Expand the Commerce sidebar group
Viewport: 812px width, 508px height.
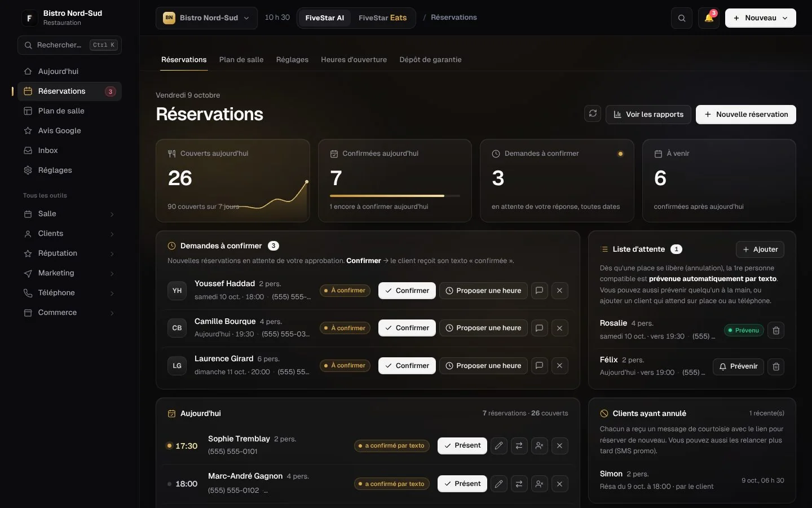click(x=69, y=313)
